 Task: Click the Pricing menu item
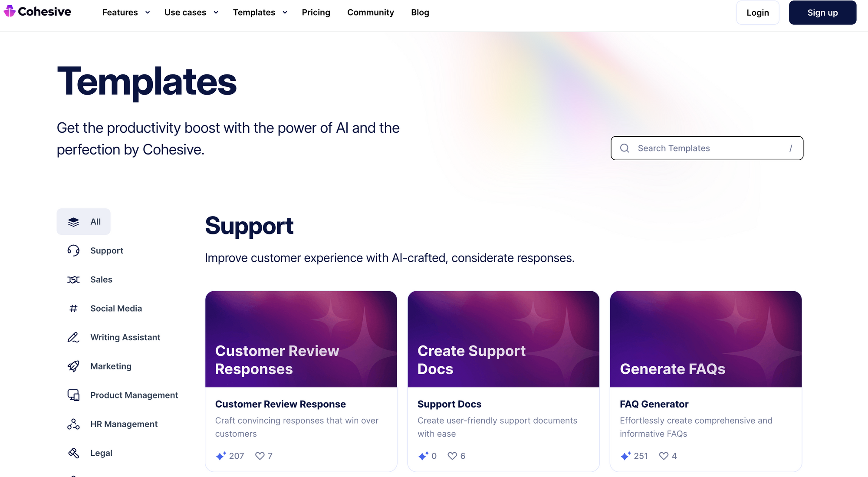pyautogui.click(x=316, y=12)
